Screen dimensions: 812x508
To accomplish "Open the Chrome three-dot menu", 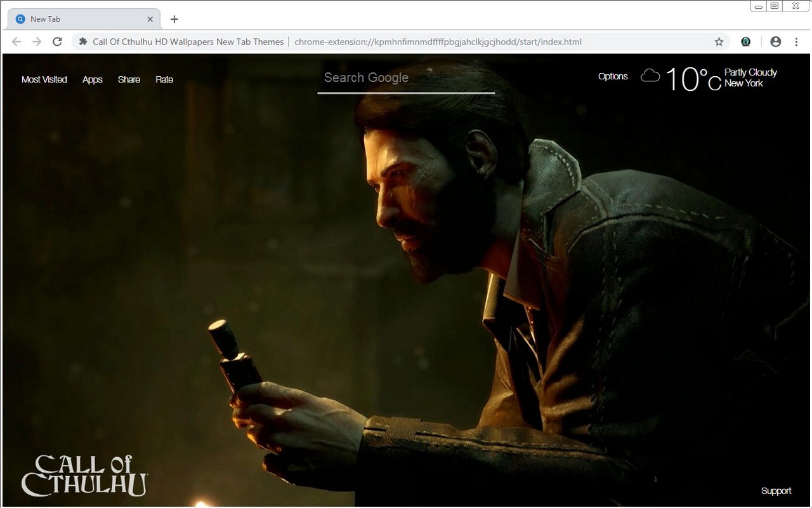I will point(796,42).
